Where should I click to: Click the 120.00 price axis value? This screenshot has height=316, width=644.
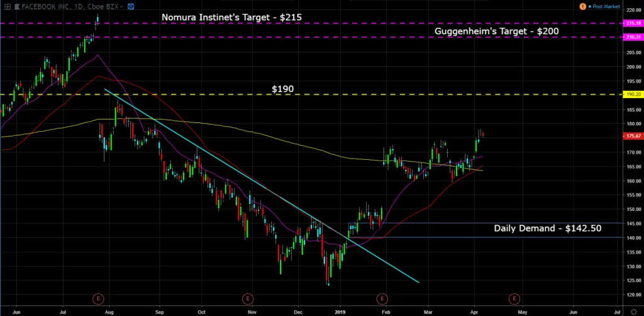click(633, 295)
